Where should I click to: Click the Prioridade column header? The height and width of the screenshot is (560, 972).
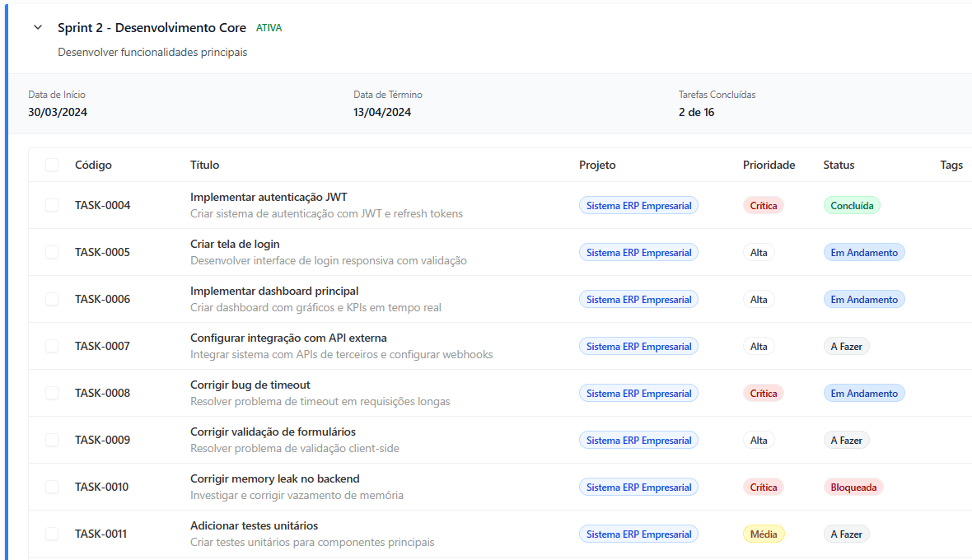tap(769, 165)
